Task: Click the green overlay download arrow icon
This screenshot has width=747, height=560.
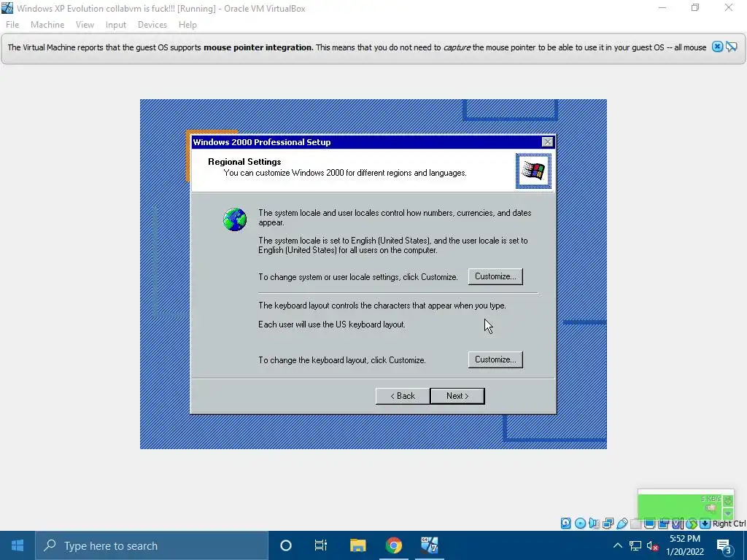Action: point(727,500)
